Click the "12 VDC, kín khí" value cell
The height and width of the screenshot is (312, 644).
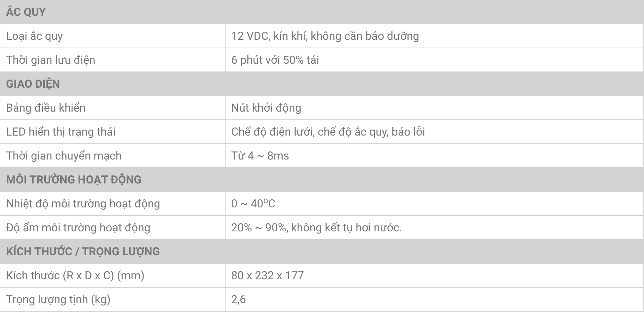pos(325,36)
